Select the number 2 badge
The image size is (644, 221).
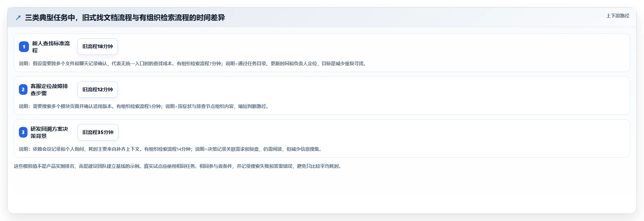(23, 89)
